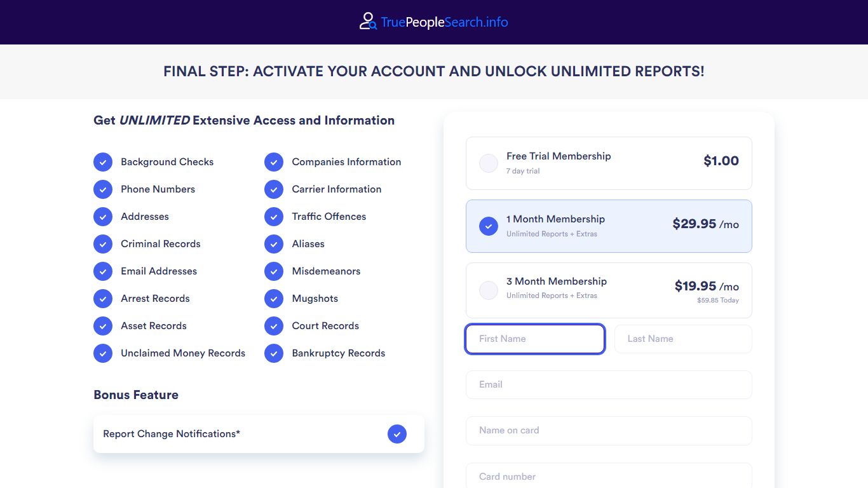Click the Card number input field
The width and height of the screenshot is (868, 488).
[609, 477]
